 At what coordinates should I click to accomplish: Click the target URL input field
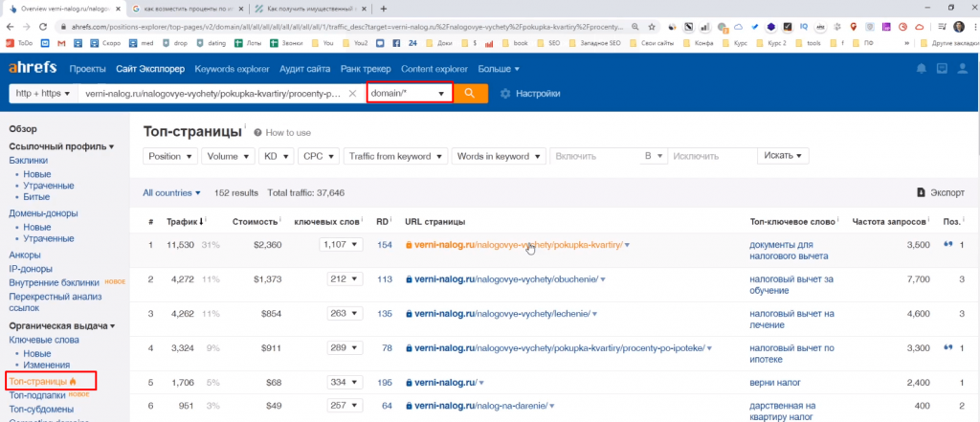coord(212,93)
